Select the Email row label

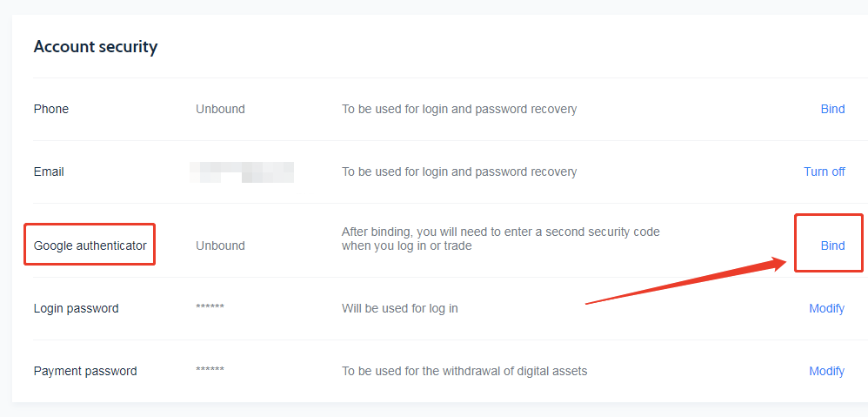pos(49,172)
